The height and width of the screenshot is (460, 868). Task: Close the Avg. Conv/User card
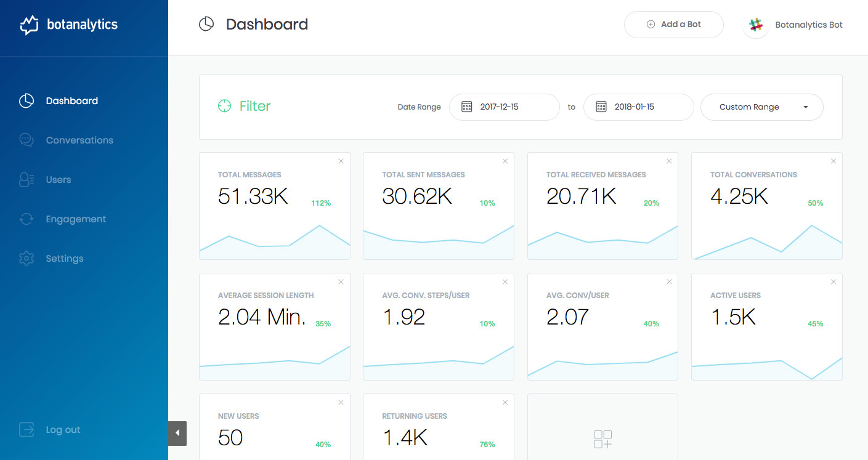(670, 282)
